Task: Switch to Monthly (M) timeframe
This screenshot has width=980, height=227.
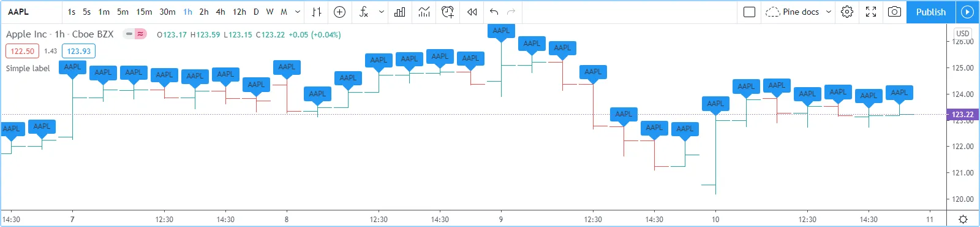Action: (284, 12)
